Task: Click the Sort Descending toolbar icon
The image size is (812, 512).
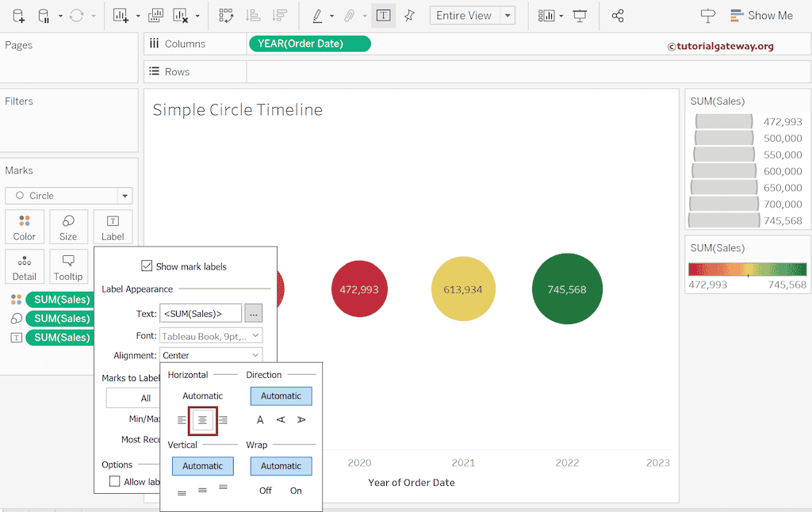Action: pos(280,16)
